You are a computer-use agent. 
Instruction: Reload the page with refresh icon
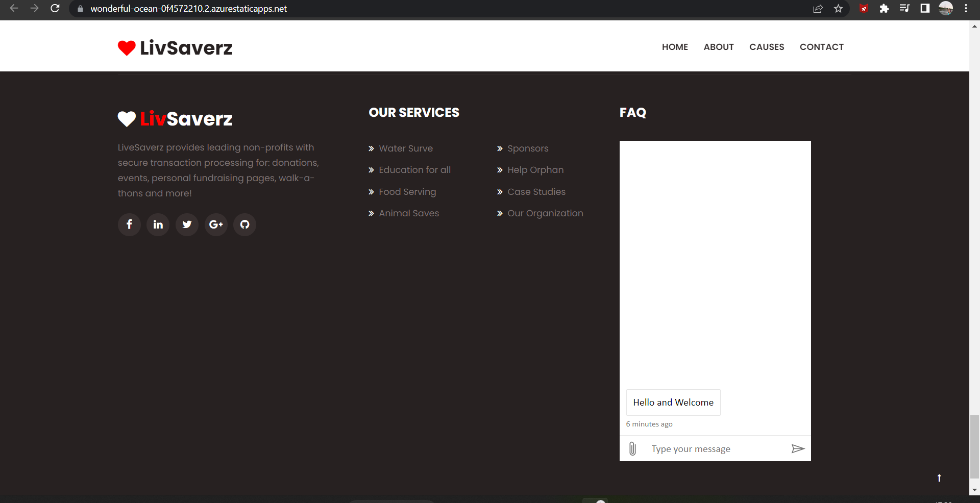tap(55, 8)
